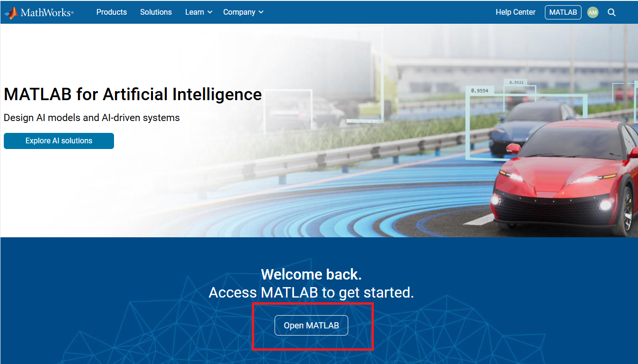Click the 0.9531 detection label
Screen dimensions: 638x364
click(516, 83)
